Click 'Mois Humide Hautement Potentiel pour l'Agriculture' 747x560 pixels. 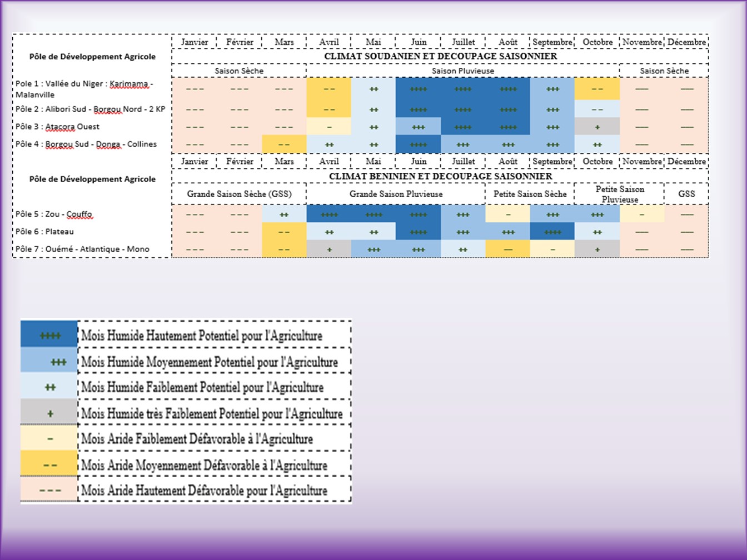[x=202, y=336]
